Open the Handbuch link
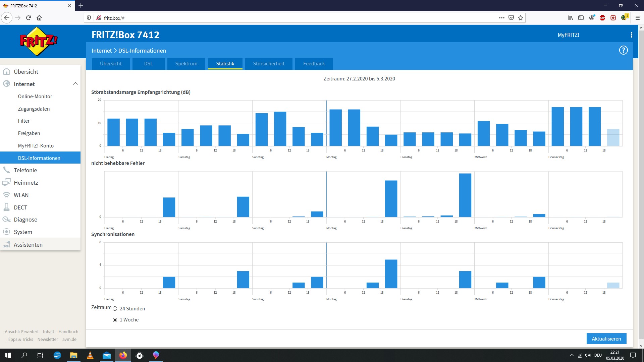 (x=68, y=331)
